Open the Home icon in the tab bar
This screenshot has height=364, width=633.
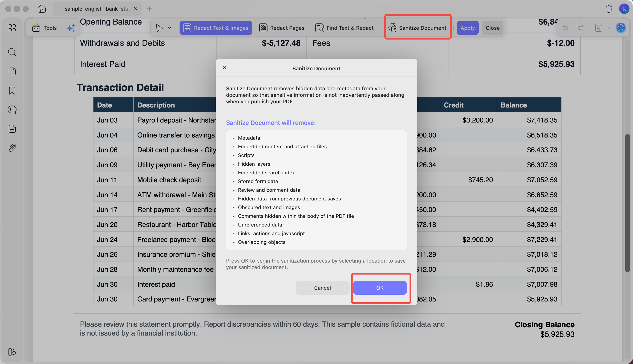42,9
